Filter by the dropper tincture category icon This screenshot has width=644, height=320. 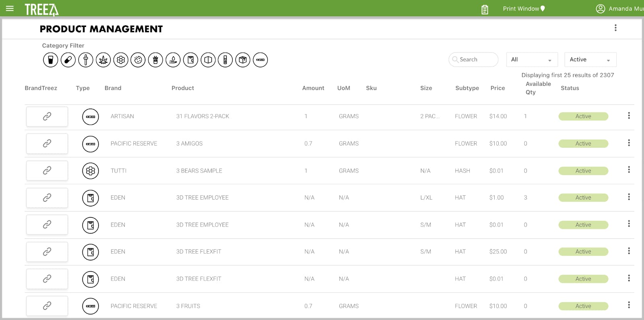click(x=86, y=60)
